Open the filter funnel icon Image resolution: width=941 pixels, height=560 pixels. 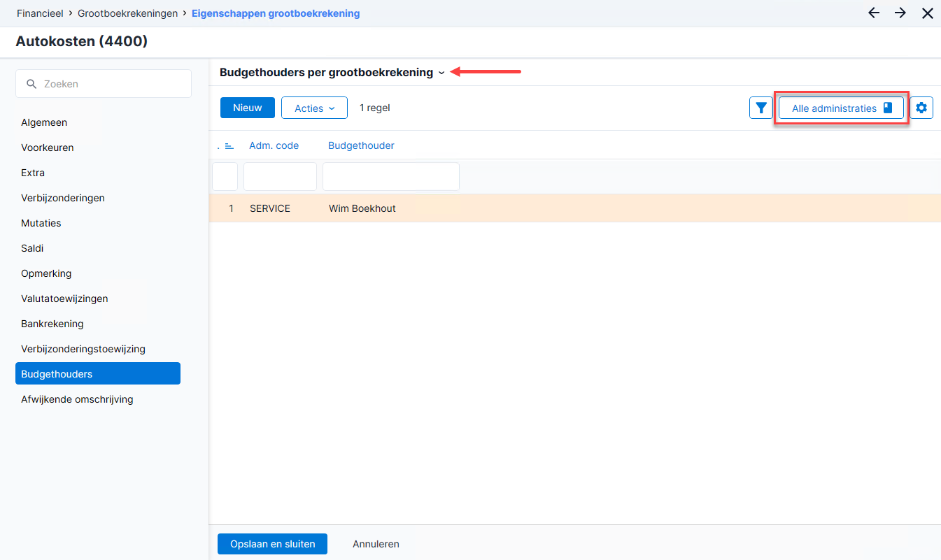click(x=761, y=108)
